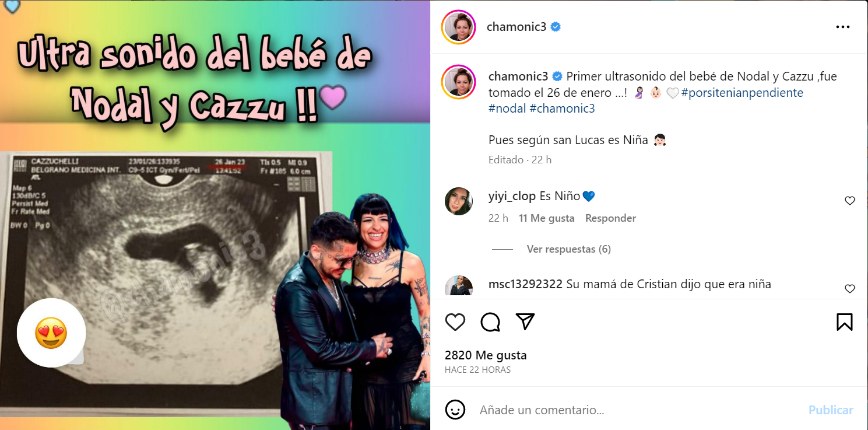Like yiyi_clop's comment
Image resolution: width=868 pixels, height=430 pixels.
850,201
